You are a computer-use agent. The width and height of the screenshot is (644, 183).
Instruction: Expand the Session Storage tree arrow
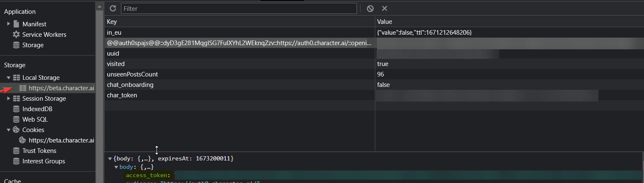(x=8, y=99)
